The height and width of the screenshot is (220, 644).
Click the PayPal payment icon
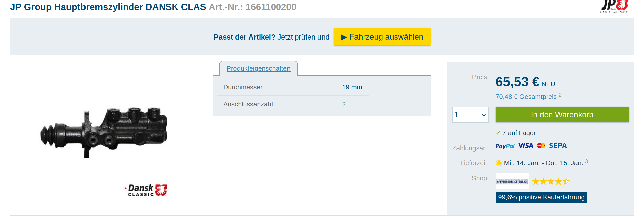click(x=505, y=146)
